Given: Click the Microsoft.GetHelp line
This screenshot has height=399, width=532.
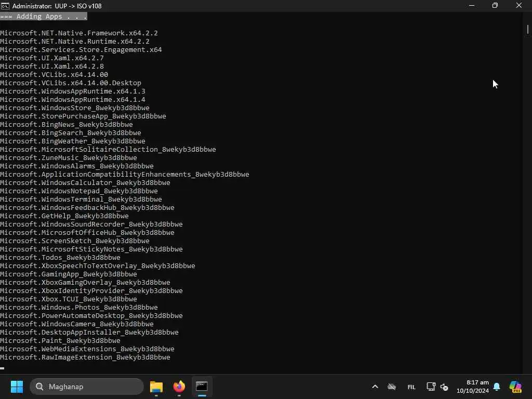Looking at the screenshot, I should 64,216.
